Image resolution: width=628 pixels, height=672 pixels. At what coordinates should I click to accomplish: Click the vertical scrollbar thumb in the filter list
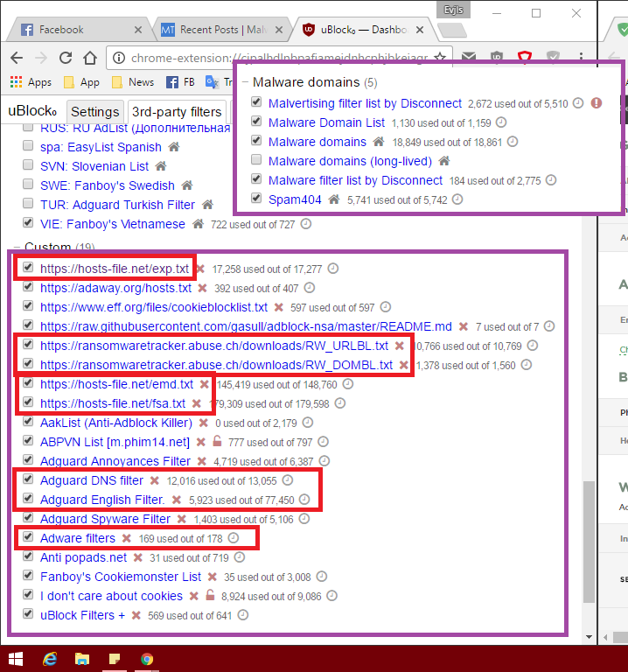589,542
